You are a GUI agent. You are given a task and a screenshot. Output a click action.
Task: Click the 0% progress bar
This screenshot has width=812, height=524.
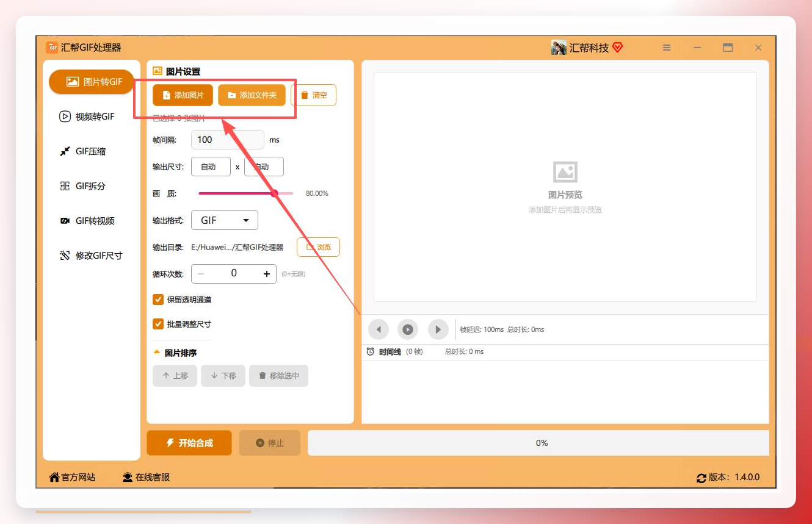pyautogui.click(x=538, y=443)
